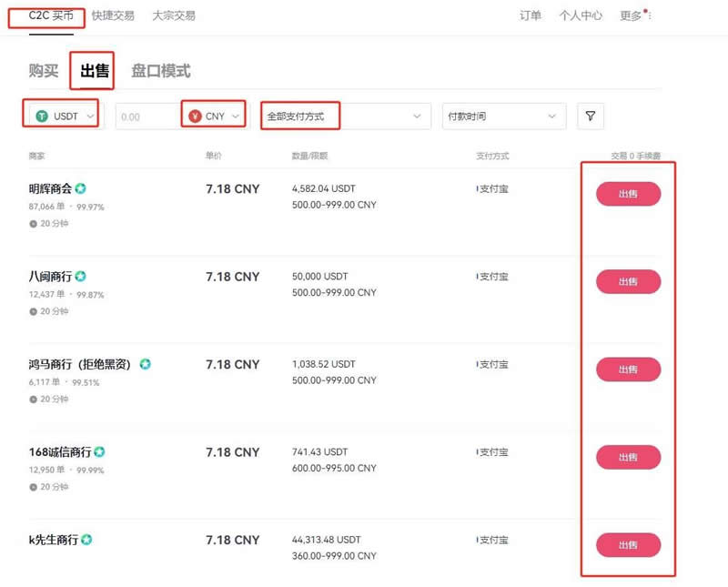Open 订单 orders link
This screenshot has height=587, width=728.
coord(531,15)
